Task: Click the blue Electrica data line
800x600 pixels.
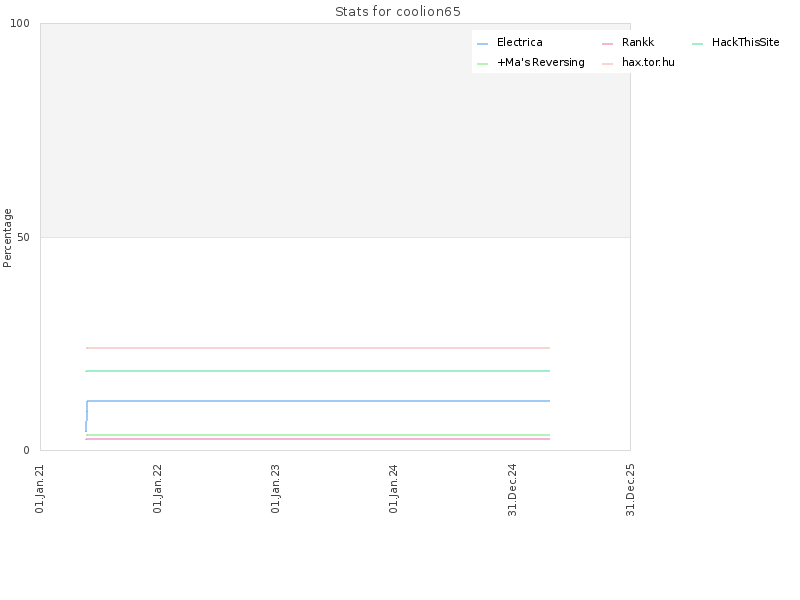Action: click(x=318, y=401)
